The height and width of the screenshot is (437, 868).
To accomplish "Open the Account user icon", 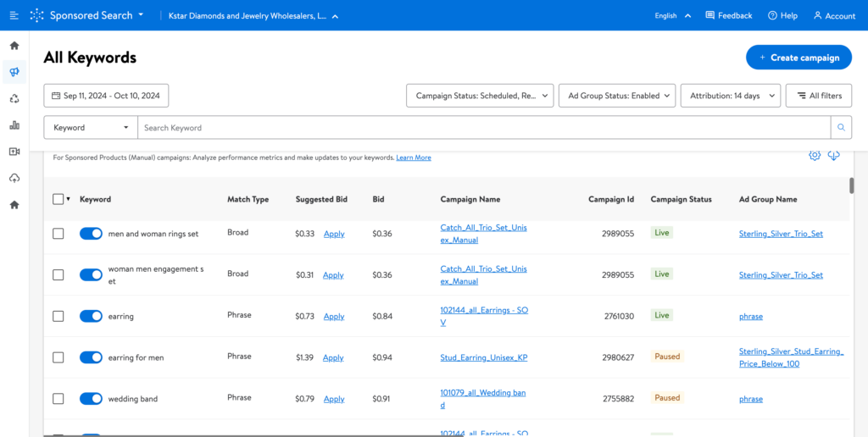I will 818,15.
